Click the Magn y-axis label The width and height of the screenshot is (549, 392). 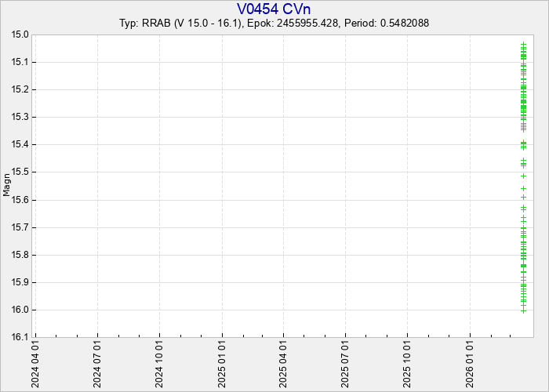pyautogui.click(x=7, y=185)
